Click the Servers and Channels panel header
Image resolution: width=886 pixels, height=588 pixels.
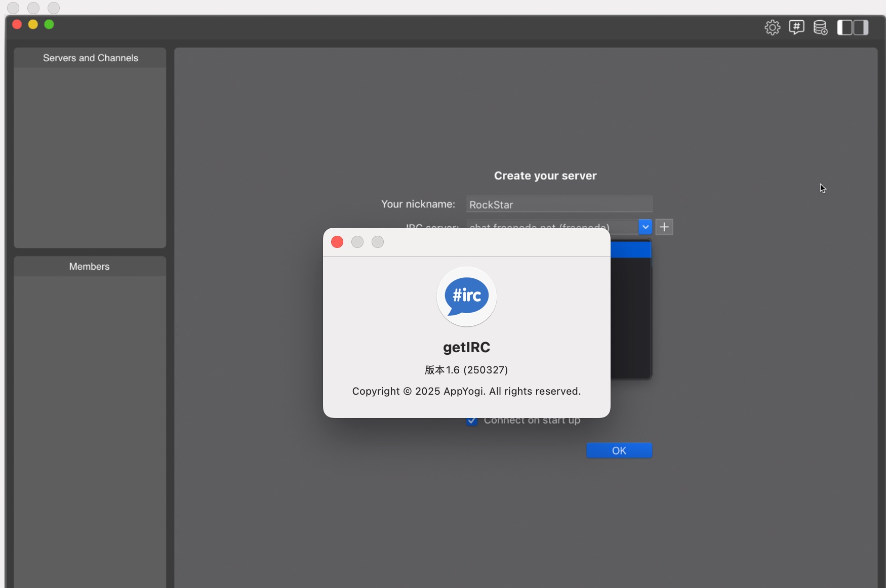[90, 58]
